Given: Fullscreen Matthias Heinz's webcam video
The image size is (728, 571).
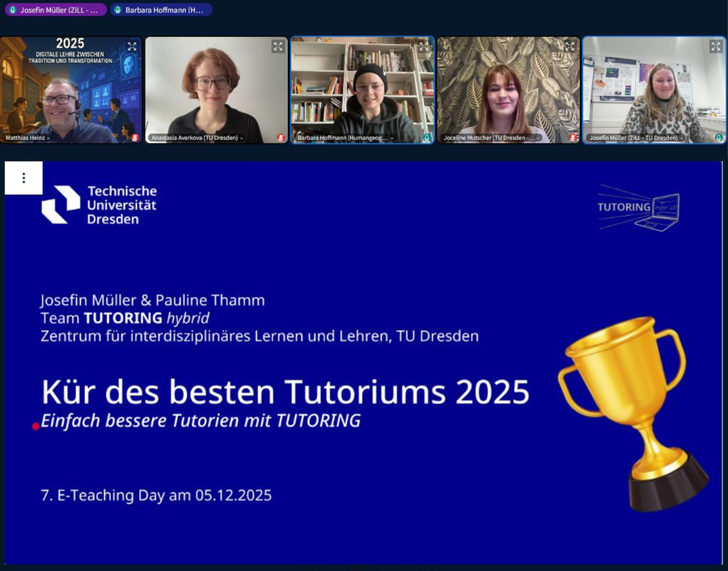Looking at the screenshot, I should (132, 47).
